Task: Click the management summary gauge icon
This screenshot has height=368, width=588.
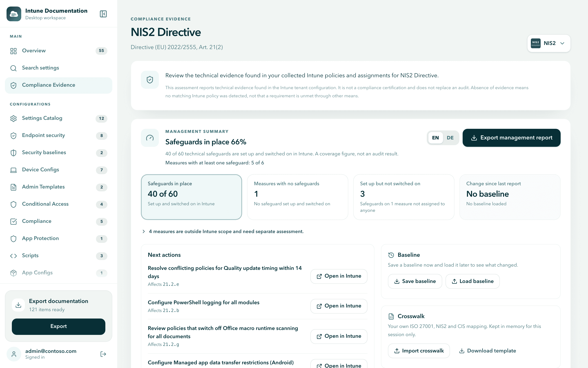Action: click(150, 138)
